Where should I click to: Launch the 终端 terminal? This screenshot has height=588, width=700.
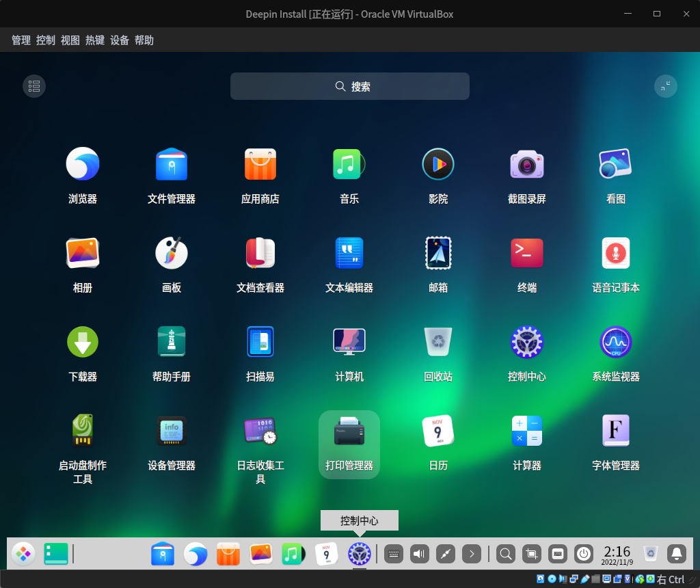click(x=527, y=253)
